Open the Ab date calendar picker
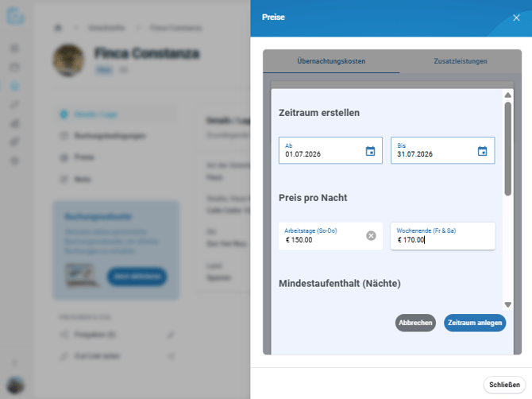This screenshot has width=532, height=399. 370,151
